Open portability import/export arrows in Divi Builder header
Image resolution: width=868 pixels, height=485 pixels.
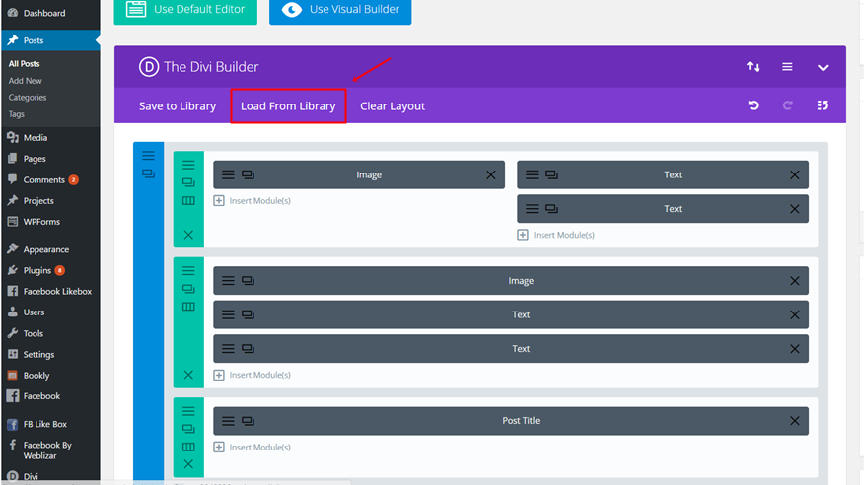point(753,67)
